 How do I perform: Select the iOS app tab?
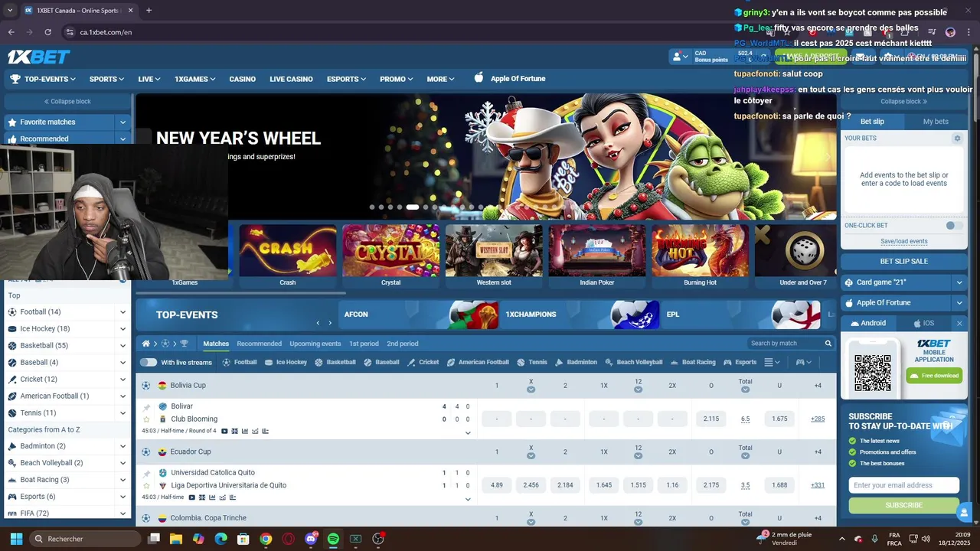(x=923, y=323)
